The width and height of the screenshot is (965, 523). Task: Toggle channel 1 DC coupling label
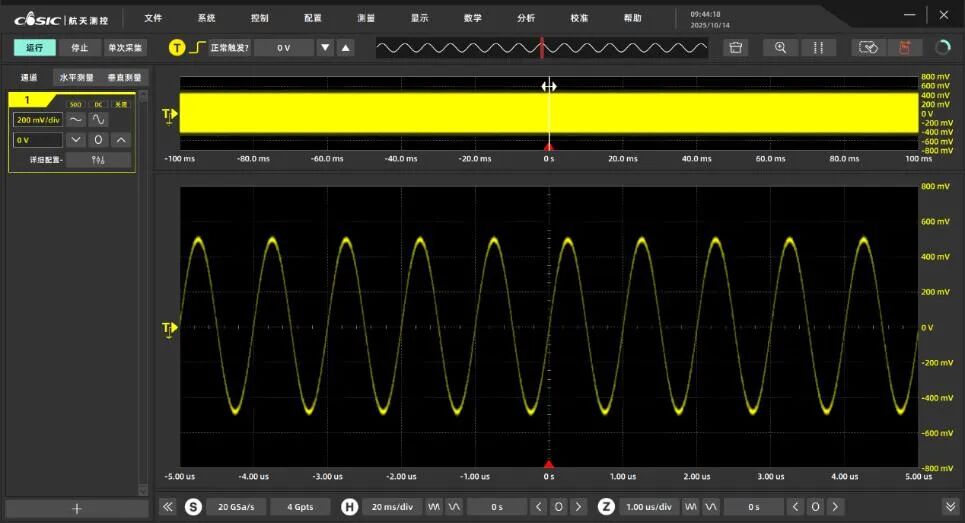pyautogui.click(x=98, y=104)
